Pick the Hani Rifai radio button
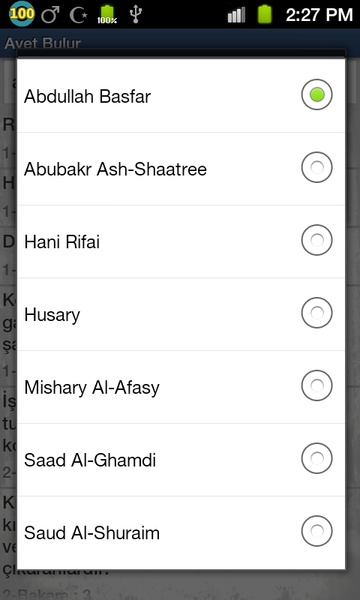Viewport: 360px width, 600px height. click(x=317, y=240)
